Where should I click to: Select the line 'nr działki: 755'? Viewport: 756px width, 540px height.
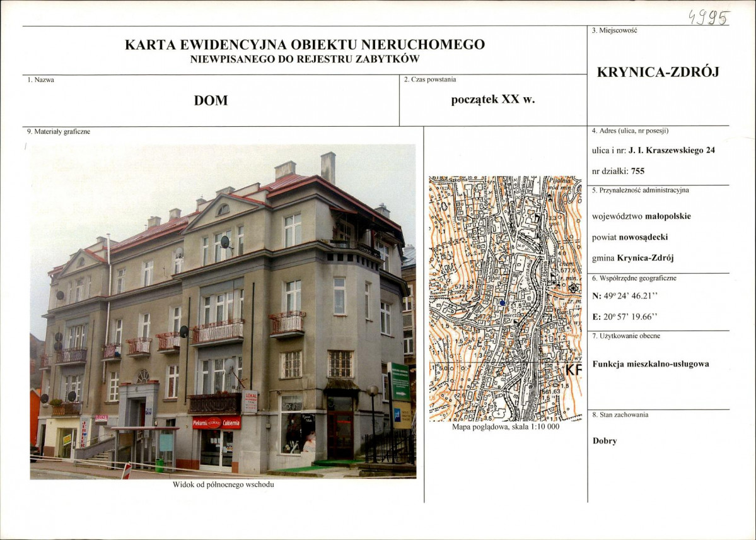(618, 171)
